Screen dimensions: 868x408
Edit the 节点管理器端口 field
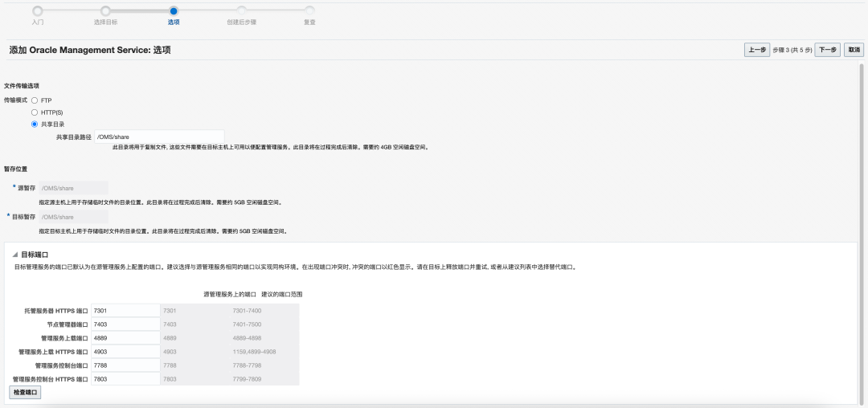(125, 324)
